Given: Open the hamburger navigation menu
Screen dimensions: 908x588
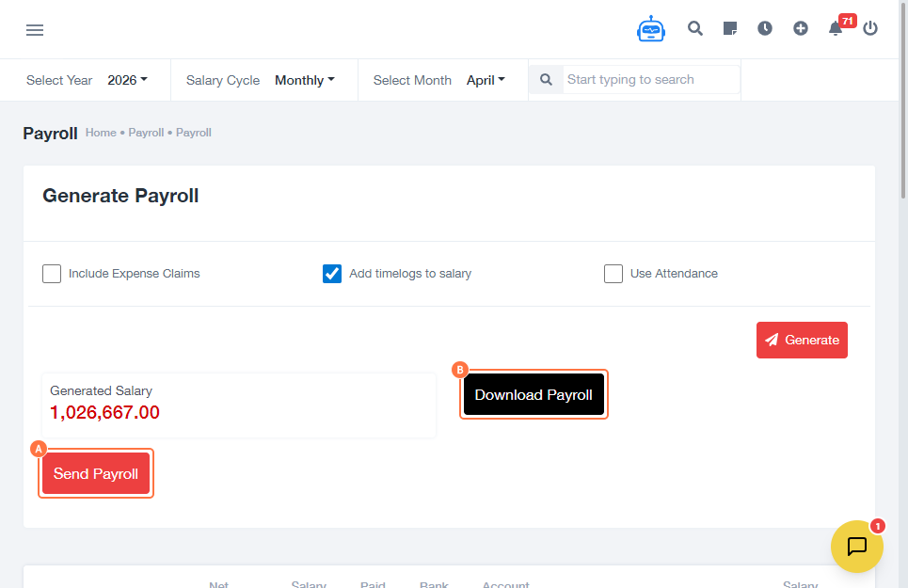Looking at the screenshot, I should [35, 30].
